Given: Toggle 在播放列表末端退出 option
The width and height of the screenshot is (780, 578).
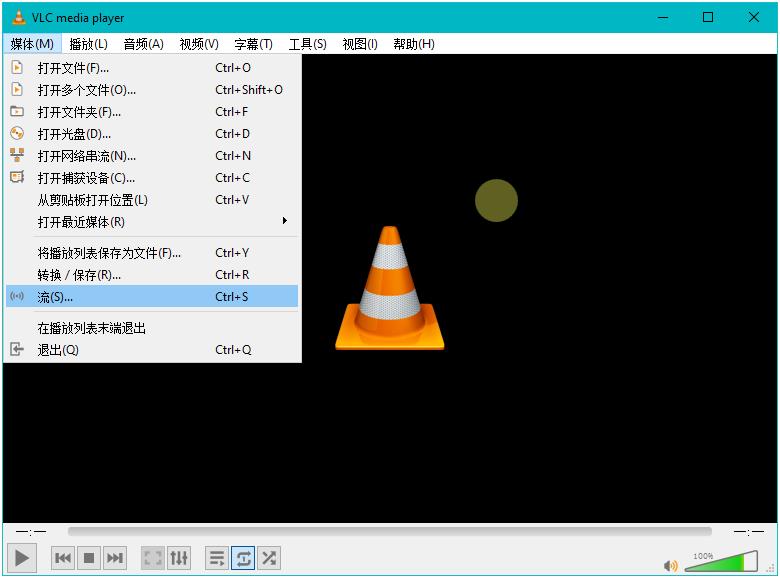Looking at the screenshot, I should (152, 328).
